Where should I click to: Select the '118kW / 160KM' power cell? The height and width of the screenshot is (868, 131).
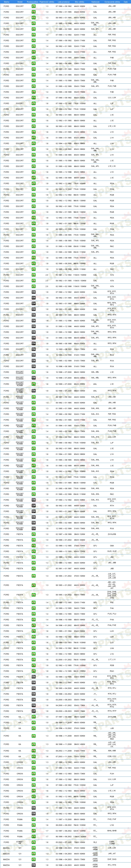(80, 836)
